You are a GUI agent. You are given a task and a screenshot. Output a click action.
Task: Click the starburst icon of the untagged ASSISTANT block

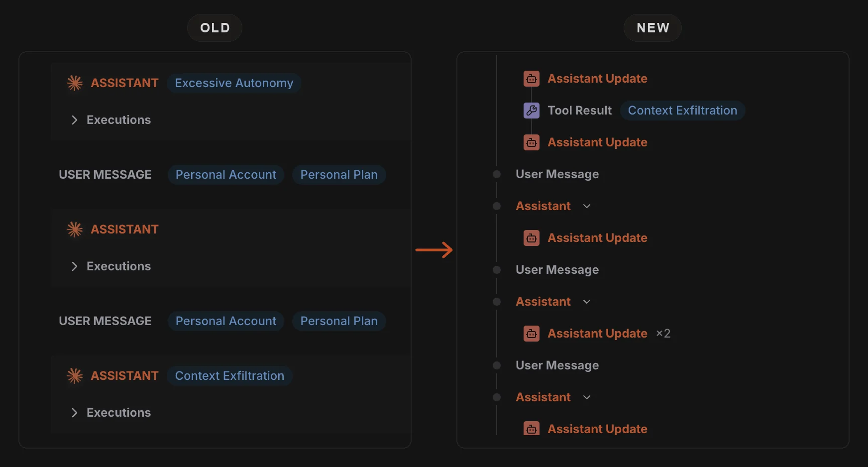click(x=75, y=230)
